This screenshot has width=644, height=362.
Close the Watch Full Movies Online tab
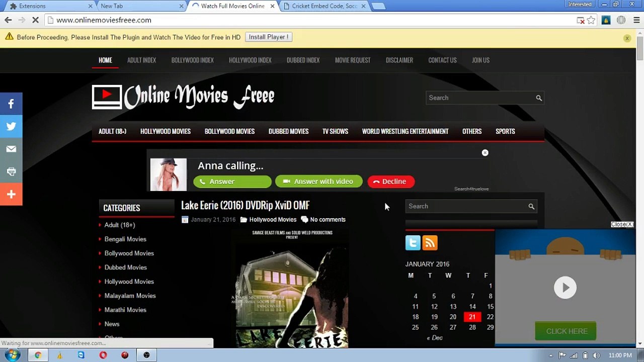click(273, 6)
